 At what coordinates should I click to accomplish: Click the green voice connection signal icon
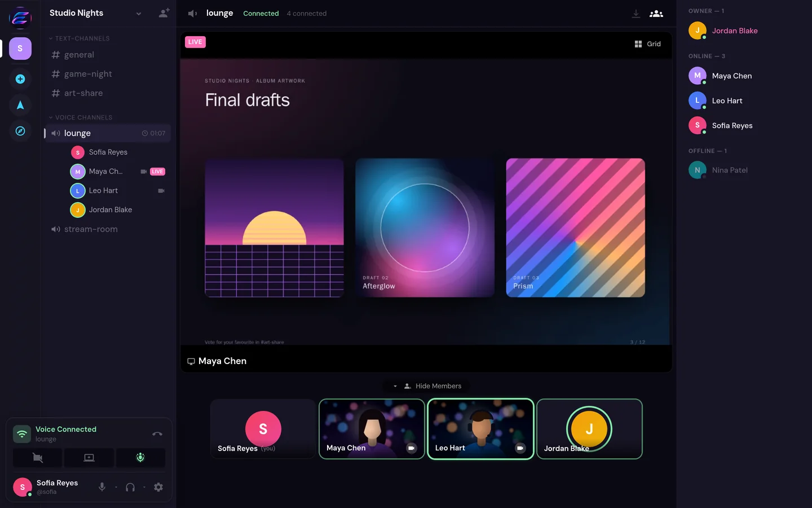point(22,433)
